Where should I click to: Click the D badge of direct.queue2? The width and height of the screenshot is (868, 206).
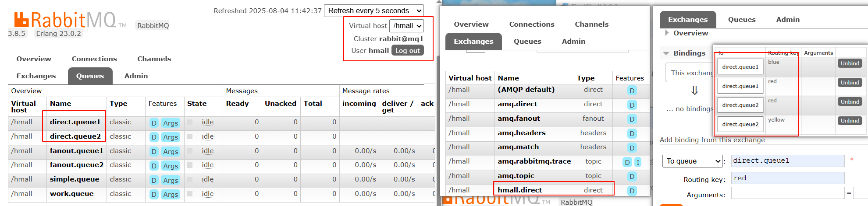[x=154, y=137]
